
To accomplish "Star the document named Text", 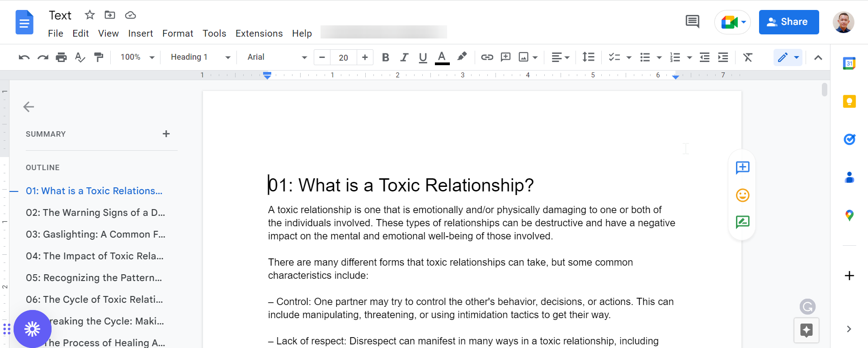I will pos(90,15).
